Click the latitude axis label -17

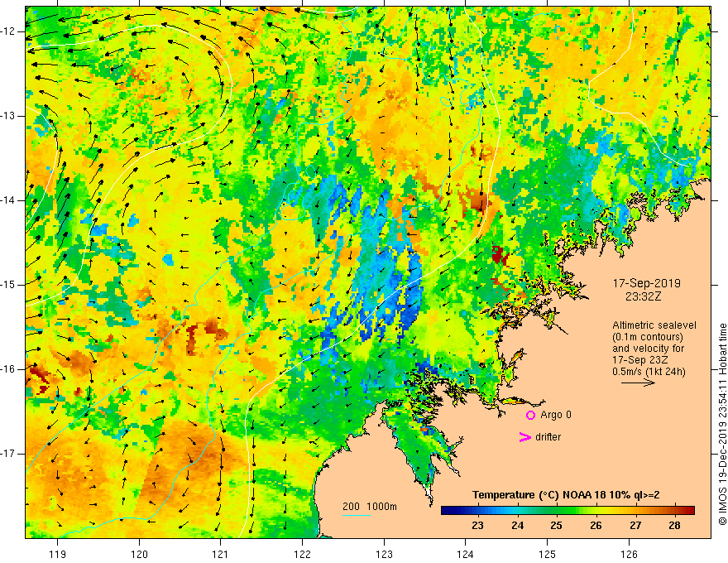tap(8, 454)
